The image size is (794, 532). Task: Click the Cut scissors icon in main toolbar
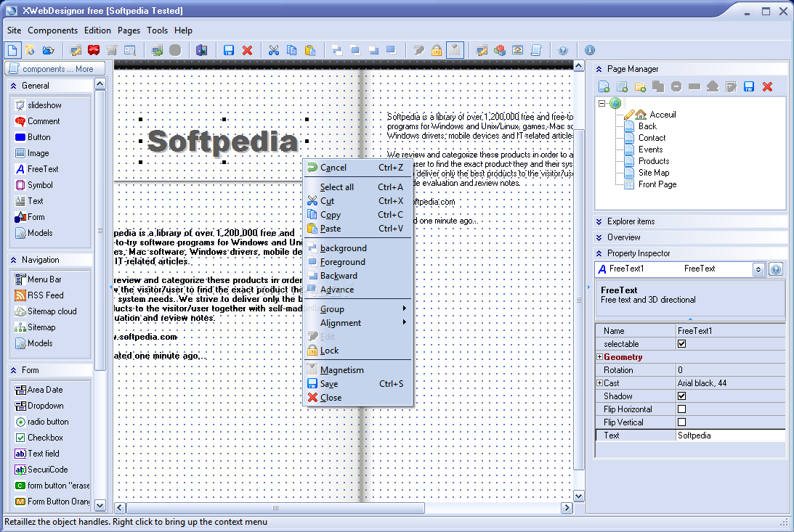[x=273, y=50]
